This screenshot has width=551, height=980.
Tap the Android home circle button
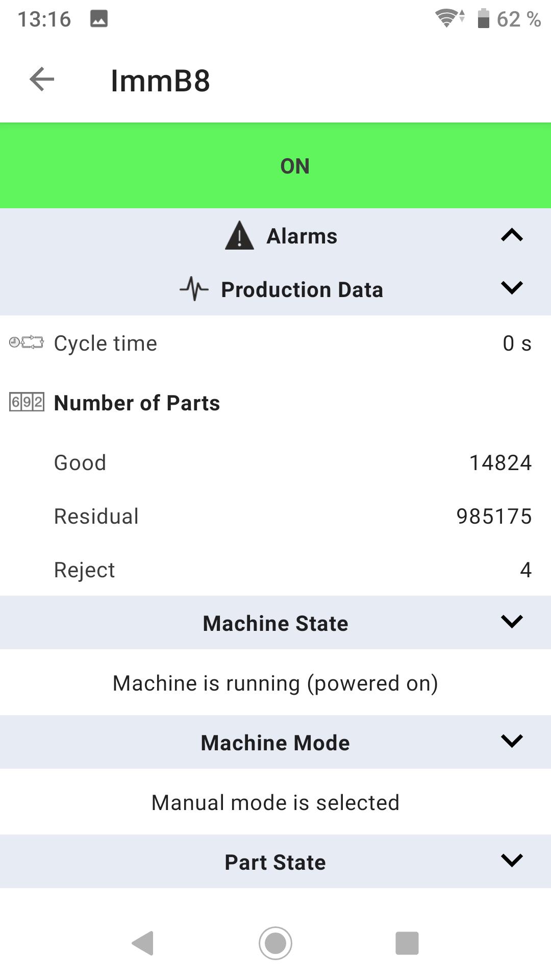point(275,943)
